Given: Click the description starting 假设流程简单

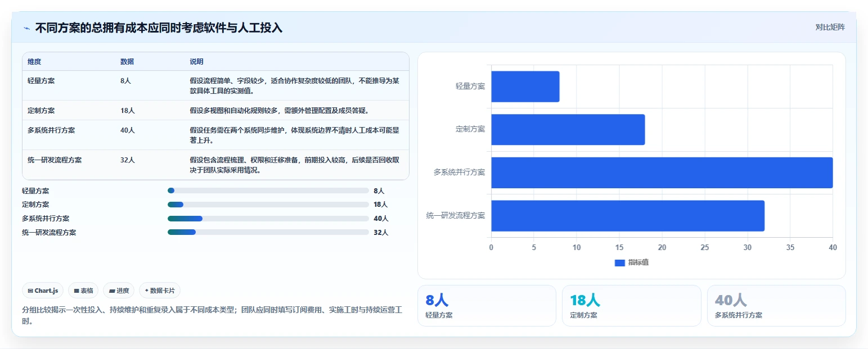Looking at the screenshot, I should point(295,86).
